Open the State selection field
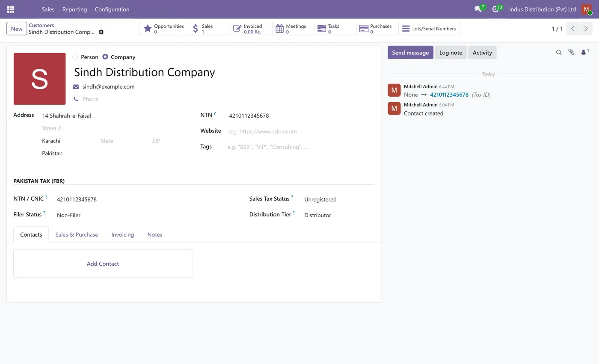The image size is (599, 364). tap(123, 141)
